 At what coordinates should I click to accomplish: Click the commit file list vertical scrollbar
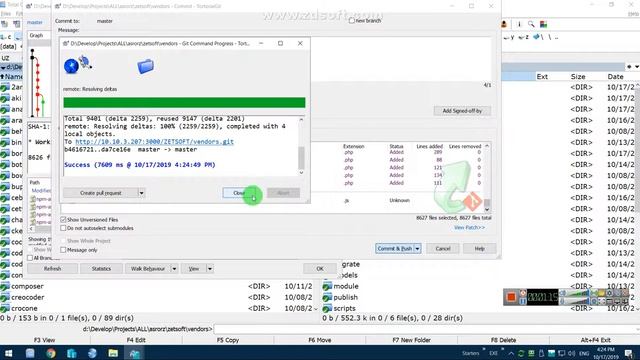(487, 178)
